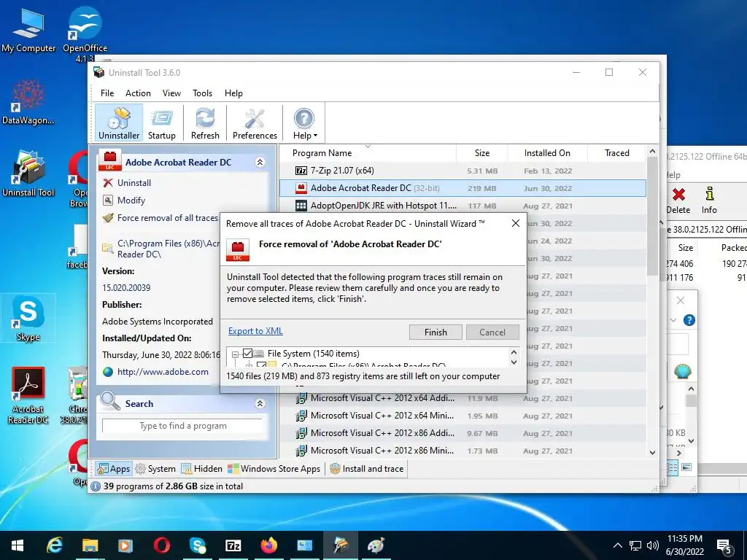Click Delete icon in the background window

678,201
